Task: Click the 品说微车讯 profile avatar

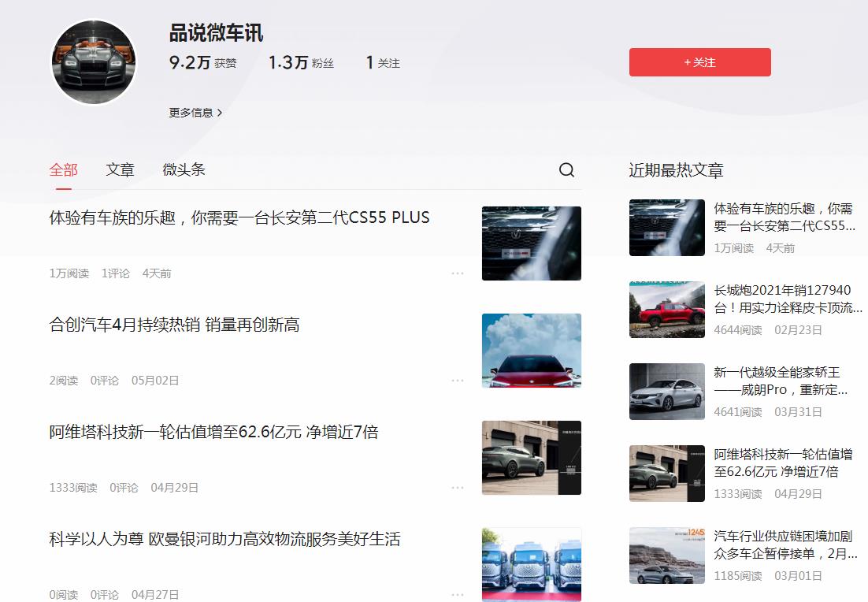Action: pos(94,62)
